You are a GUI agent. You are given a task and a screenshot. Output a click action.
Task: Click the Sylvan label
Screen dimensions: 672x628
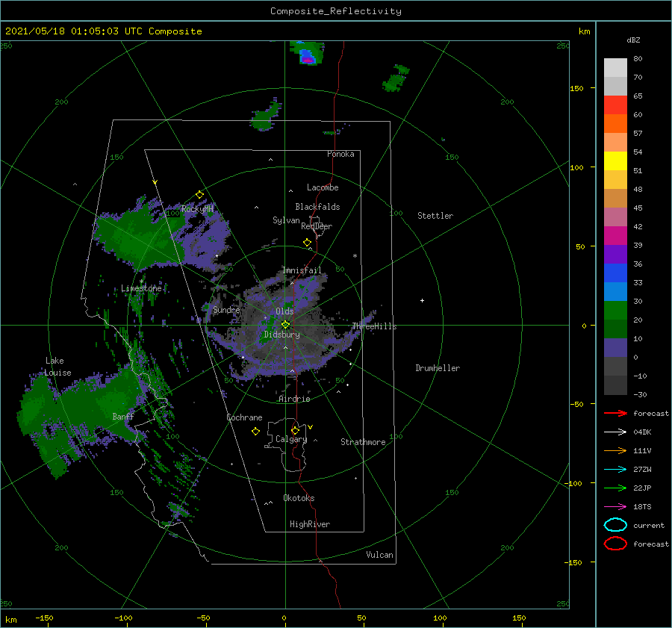[x=286, y=220]
